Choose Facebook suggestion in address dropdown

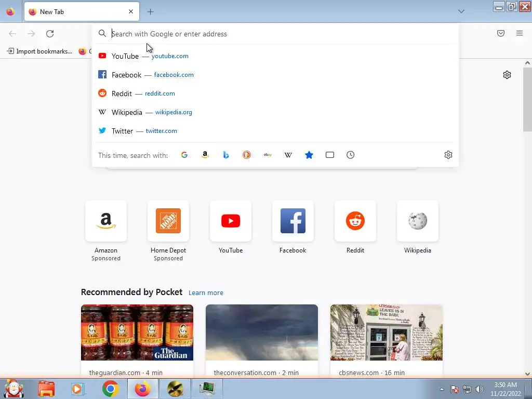click(x=275, y=75)
